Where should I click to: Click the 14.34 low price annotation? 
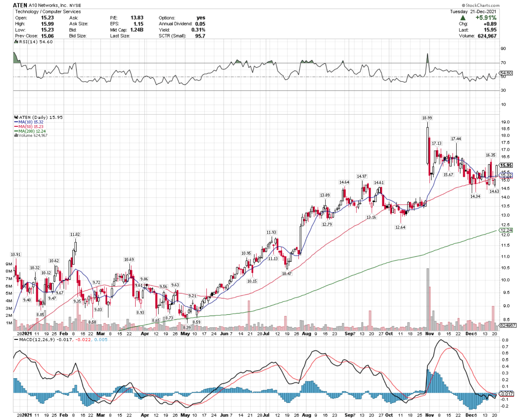pos(475,196)
